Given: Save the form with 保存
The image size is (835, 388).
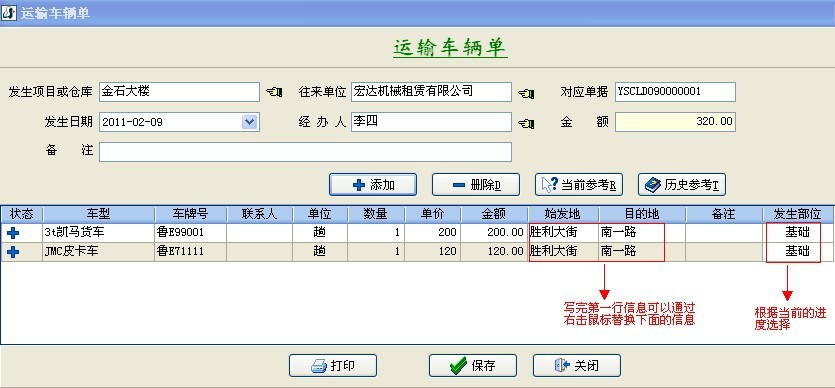Looking at the screenshot, I should tap(473, 366).
